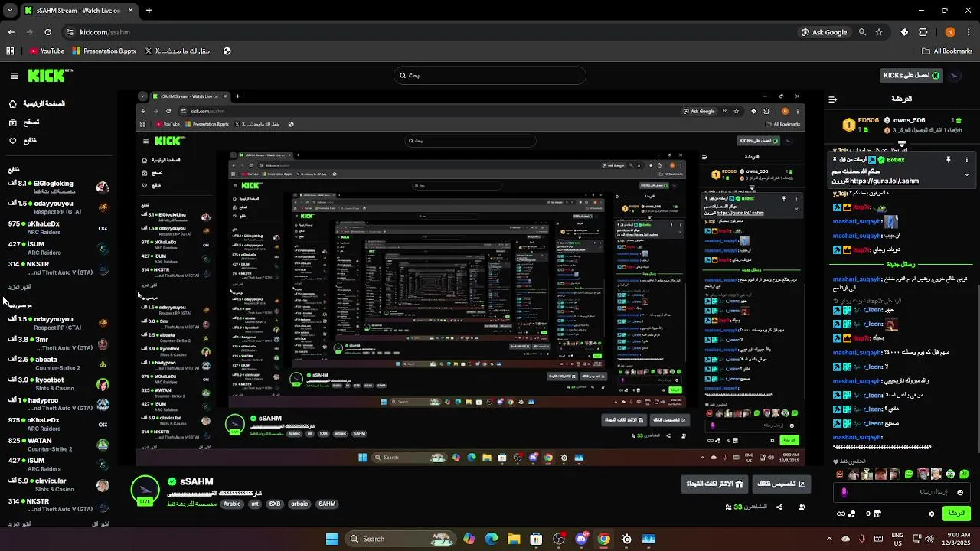Open kyootbot recommended channel
Screen dimensions: 980x551
coord(57,383)
